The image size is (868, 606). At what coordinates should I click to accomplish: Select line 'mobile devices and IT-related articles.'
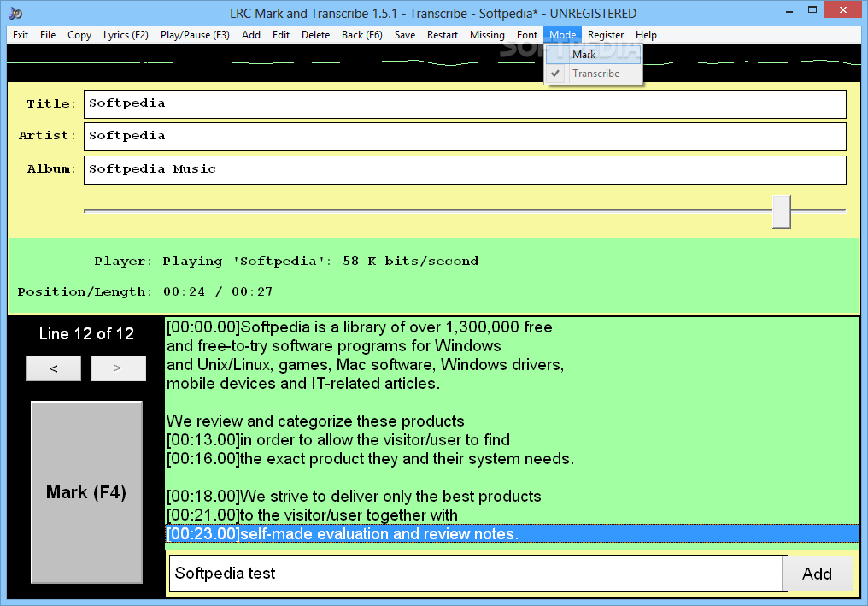(512, 383)
